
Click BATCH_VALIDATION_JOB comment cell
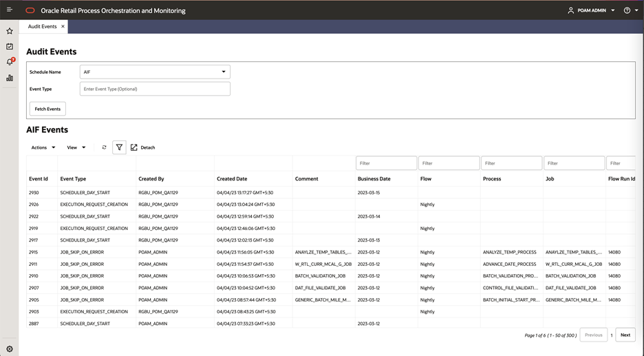[x=320, y=276]
